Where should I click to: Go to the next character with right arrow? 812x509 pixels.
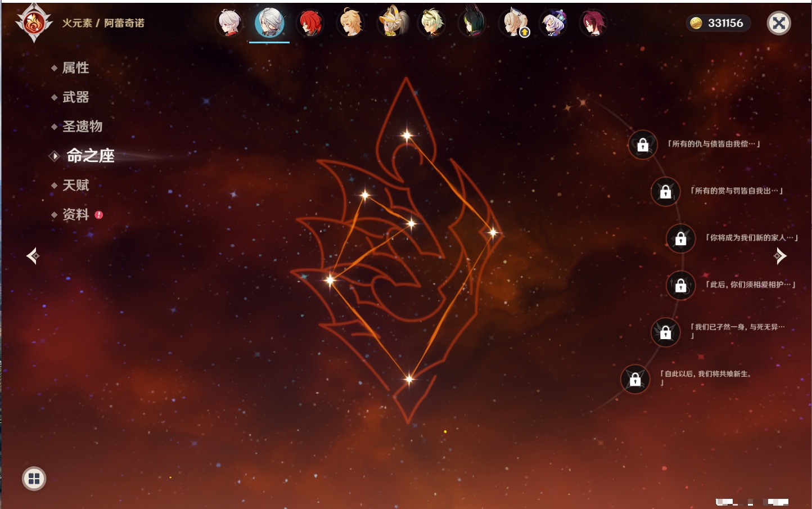coord(780,256)
